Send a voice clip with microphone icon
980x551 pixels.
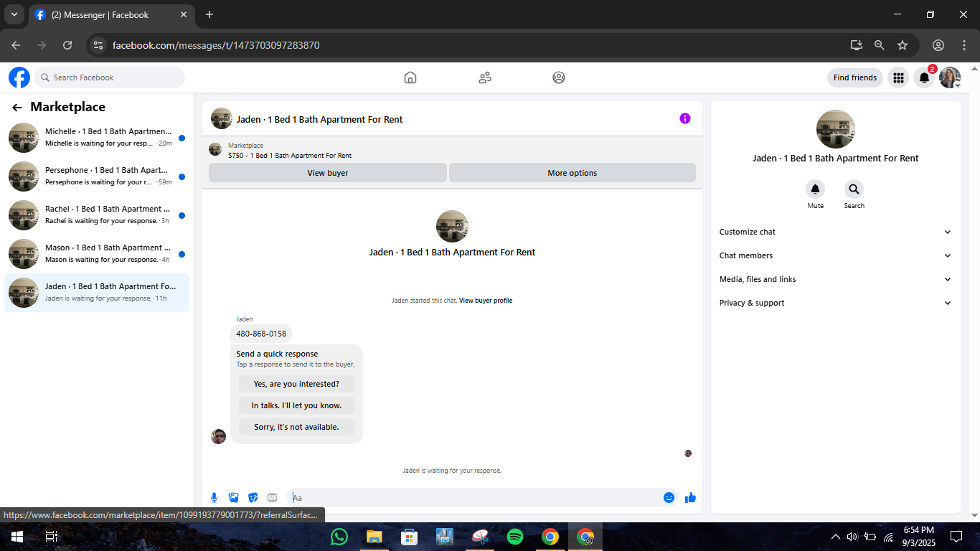pos(214,498)
